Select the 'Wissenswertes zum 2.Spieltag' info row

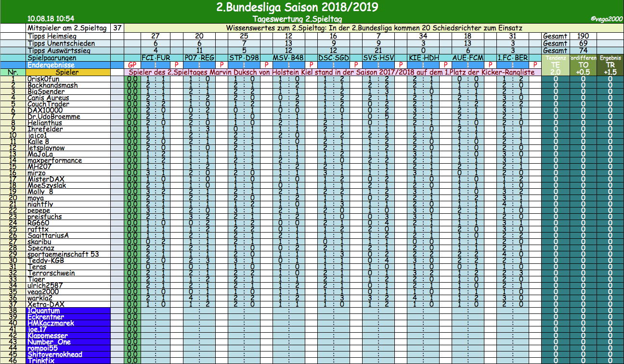(374, 28)
